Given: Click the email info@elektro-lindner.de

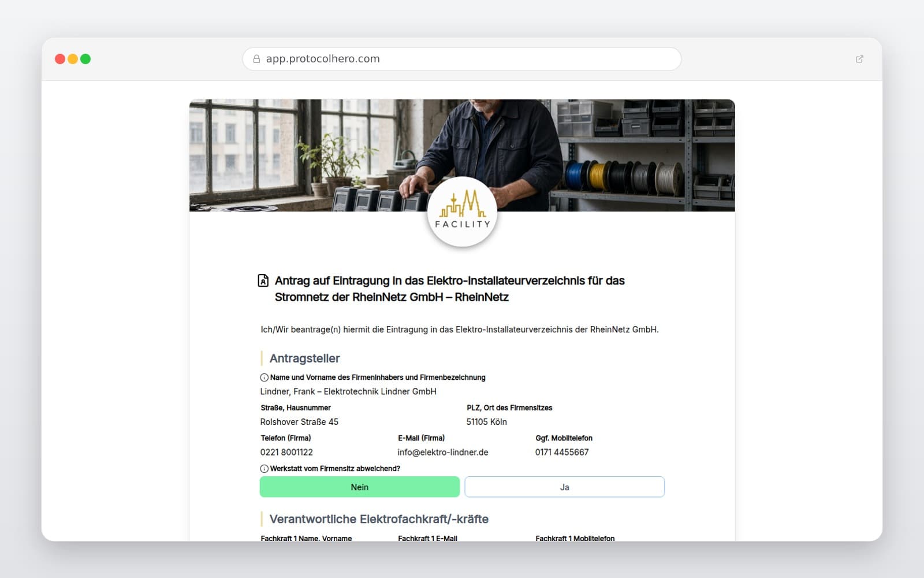Looking at the screenshot, I should click(x=443, y=452).
